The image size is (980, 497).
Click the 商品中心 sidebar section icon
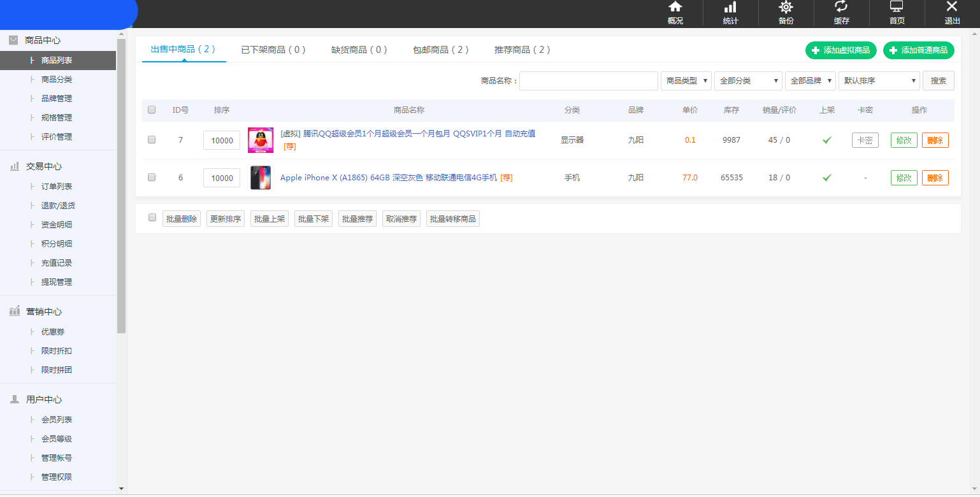(x=14, y=40)
